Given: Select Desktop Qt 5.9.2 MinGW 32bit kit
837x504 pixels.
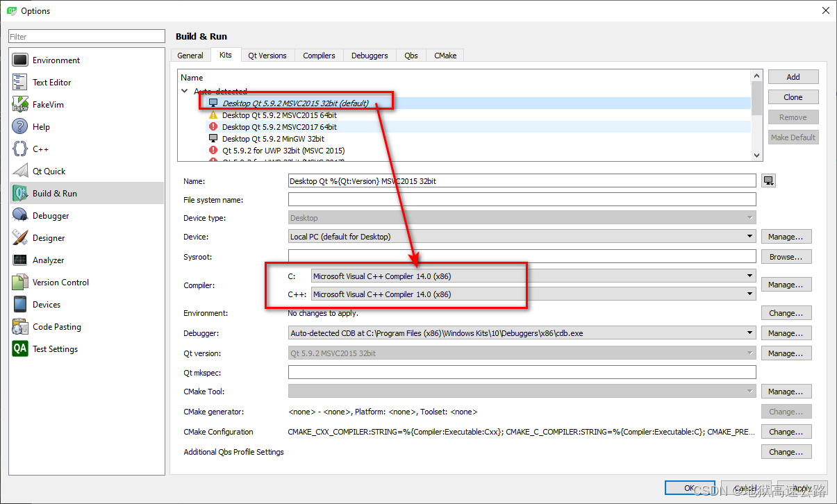Looking at the screenshot, I should click(x=273, y=139).
